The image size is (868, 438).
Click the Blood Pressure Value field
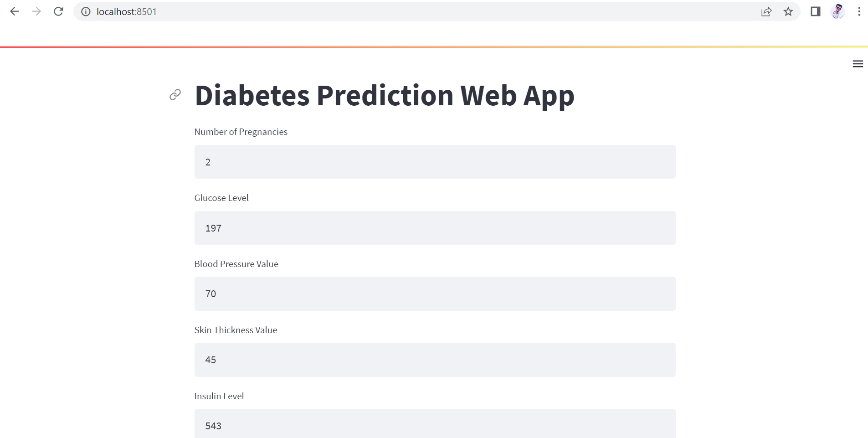[435, 294]
